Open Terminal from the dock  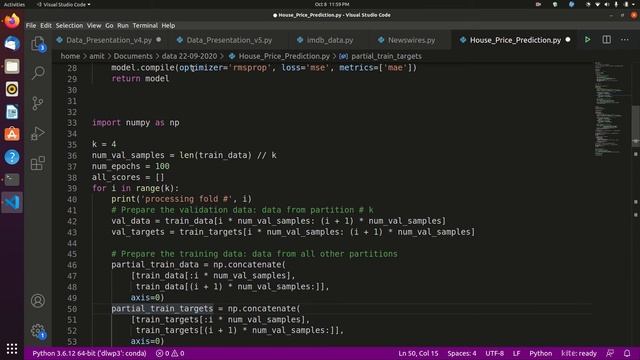(12, 179)
